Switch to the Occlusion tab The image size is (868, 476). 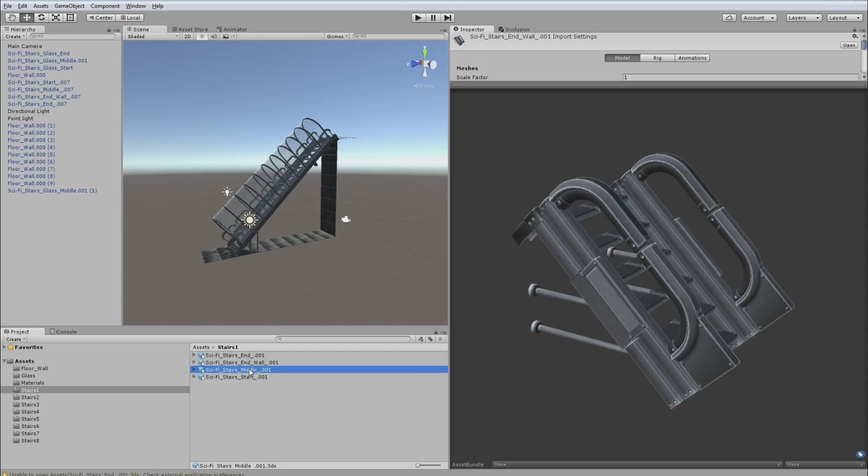click(514, 29)
